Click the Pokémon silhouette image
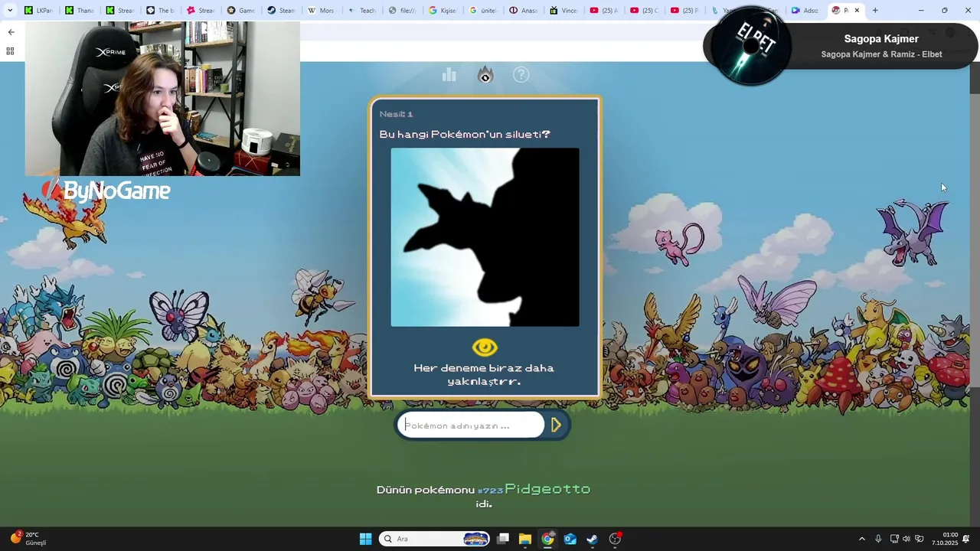The width and height of the screenshot is (980, 551). pos(485,237)
